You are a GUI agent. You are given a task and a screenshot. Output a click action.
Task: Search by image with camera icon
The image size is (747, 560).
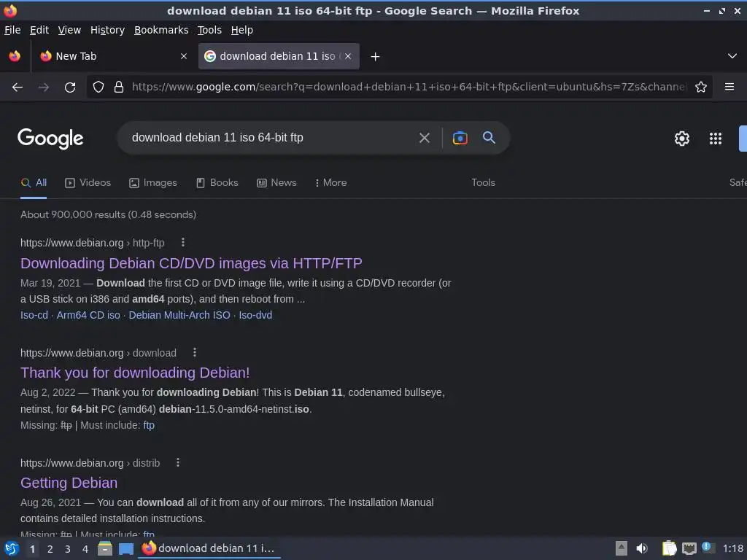point(460,138)
